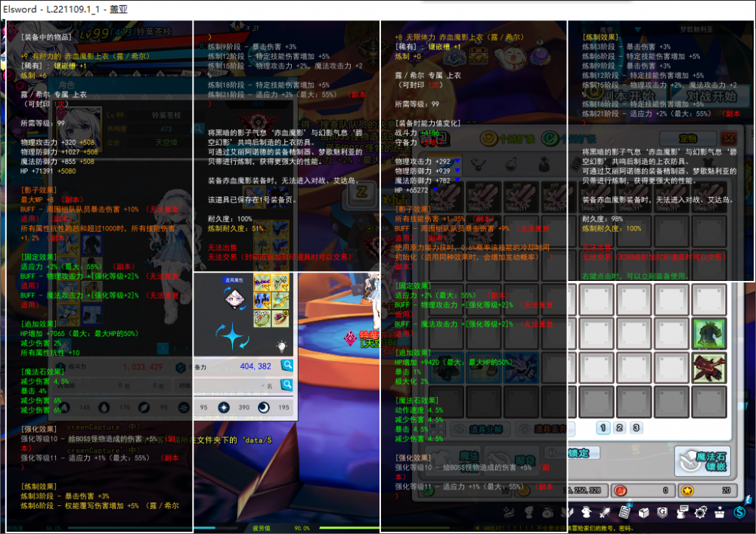Click the magnifier beside the '- 名' rank field
This screenshot has width=756, height=534.
click(x=287, y=384)
